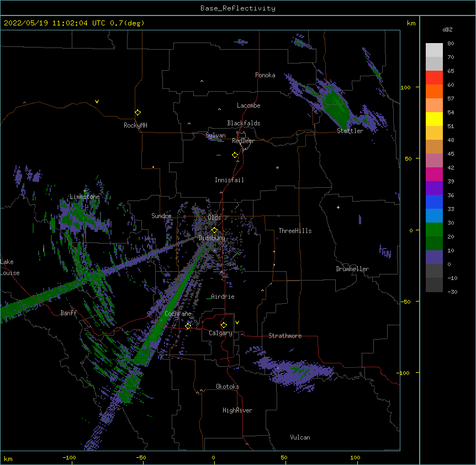The width and height of the screenshot is (476, 465).
Task: Click the 100 tick on the vertical axis
Action: pos(405,87)
